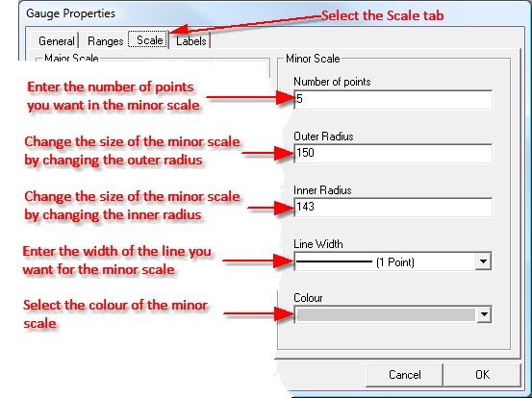Cancel the Gauge Properties dialog
This screenshot has height=398, width=532.
(404, 375)
